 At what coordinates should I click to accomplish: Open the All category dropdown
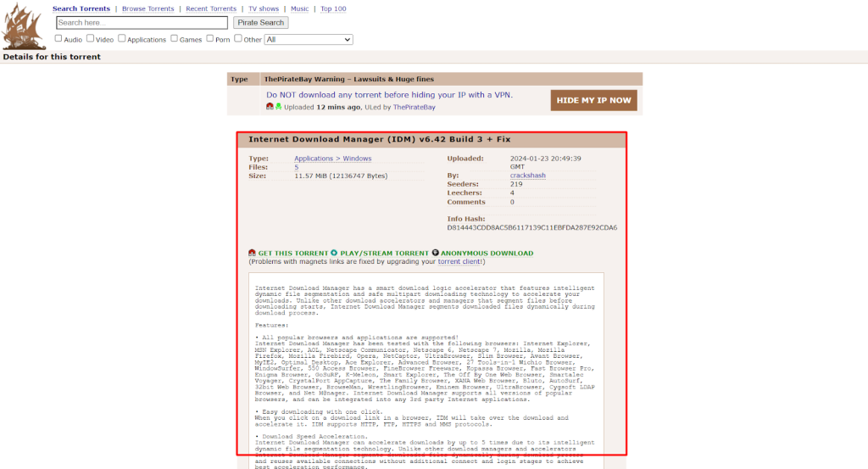pyautogui.click(x=309, y=39)
